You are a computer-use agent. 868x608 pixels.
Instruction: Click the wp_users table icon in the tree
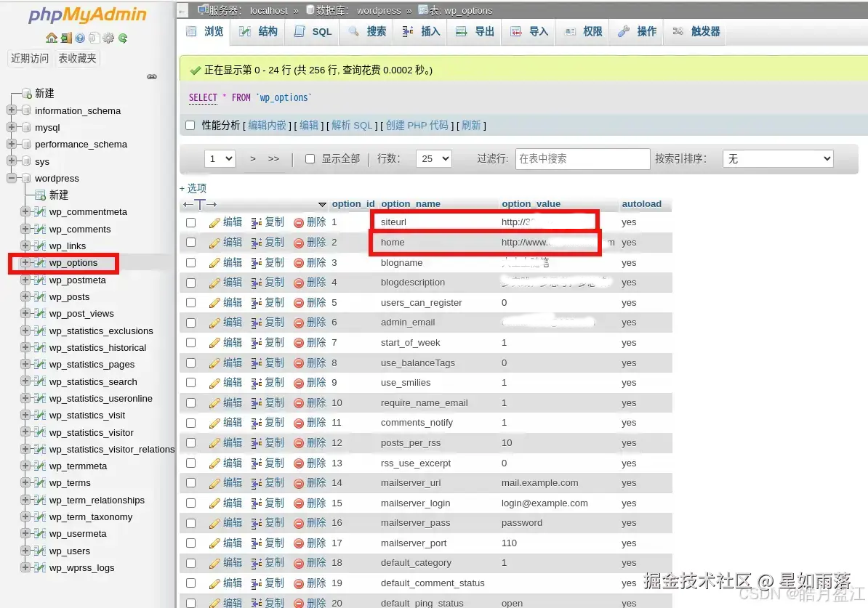coord(40,551)
